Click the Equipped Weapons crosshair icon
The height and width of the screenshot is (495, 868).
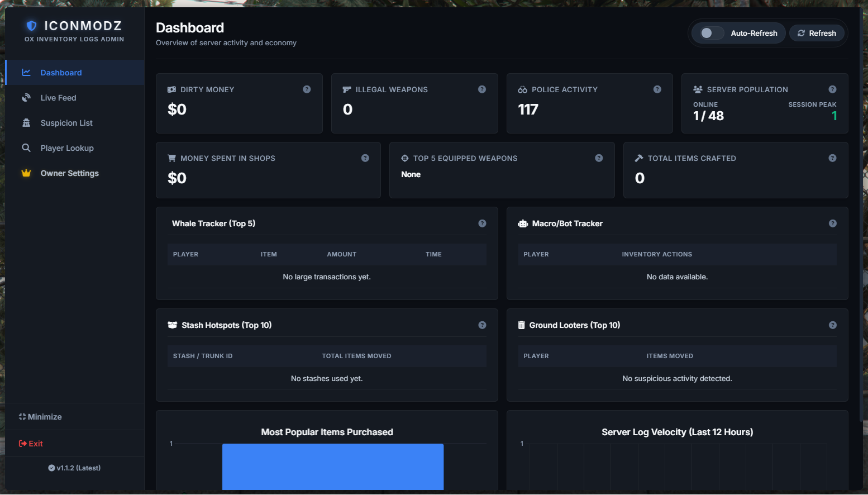coord(405,158)
